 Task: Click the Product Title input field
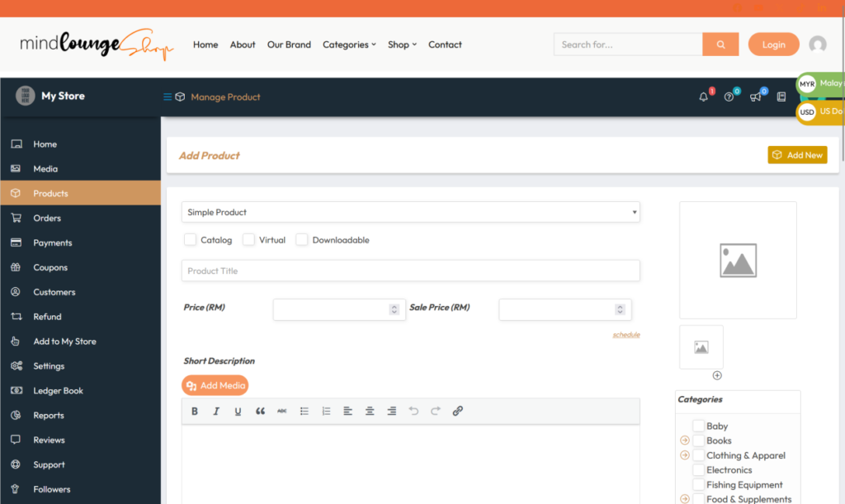pos(410,271)
